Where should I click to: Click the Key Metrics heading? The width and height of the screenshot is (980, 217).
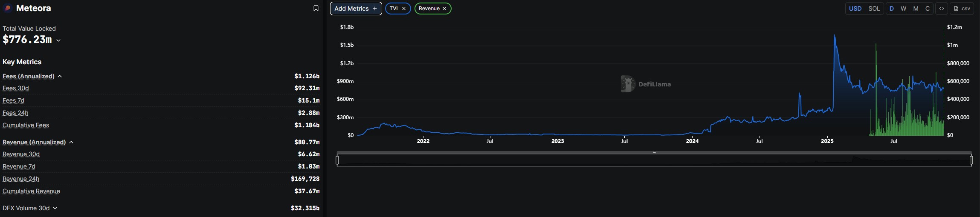click(x=22, y=62)
